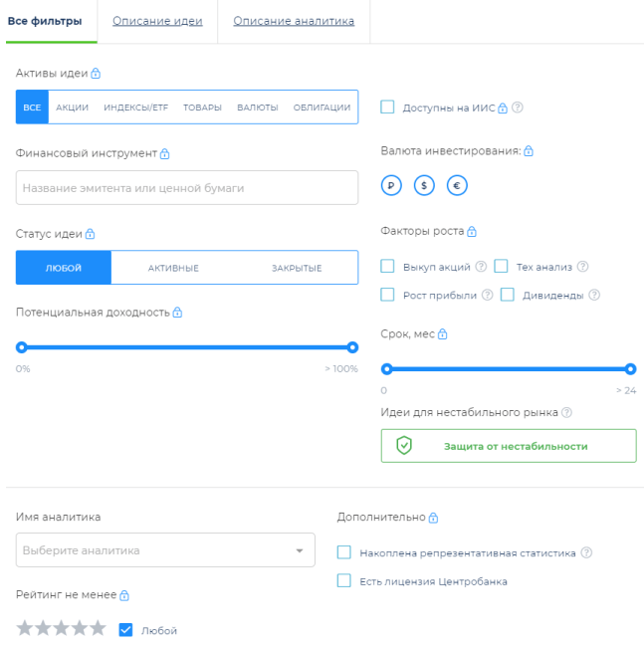Uncheck the Любой rating checkbox

coord(125,629)
